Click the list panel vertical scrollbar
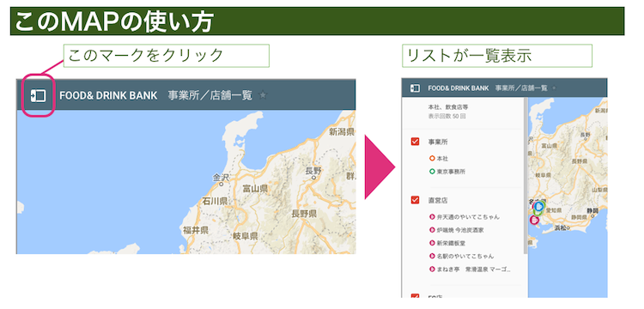Screen dimensions: 644x309 point(526,177)
